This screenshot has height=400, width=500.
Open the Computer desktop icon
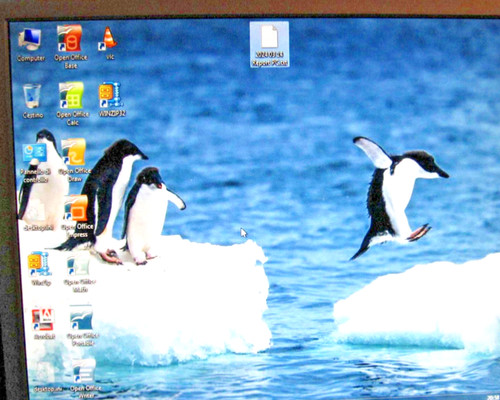click(30, 44)
